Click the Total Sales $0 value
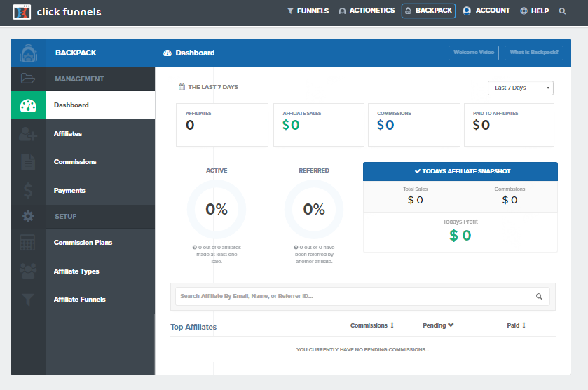 tap(415, 200)
